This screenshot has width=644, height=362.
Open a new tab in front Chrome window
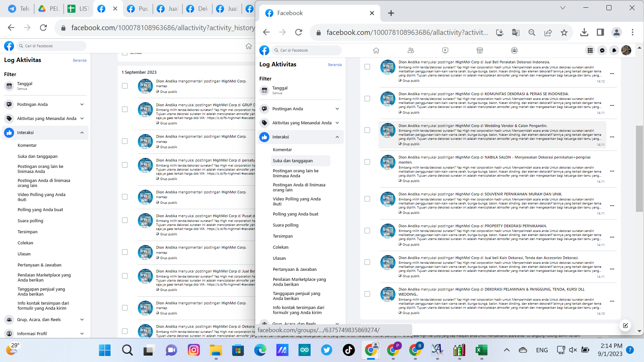pyautogui.click(x=391, y=13)
